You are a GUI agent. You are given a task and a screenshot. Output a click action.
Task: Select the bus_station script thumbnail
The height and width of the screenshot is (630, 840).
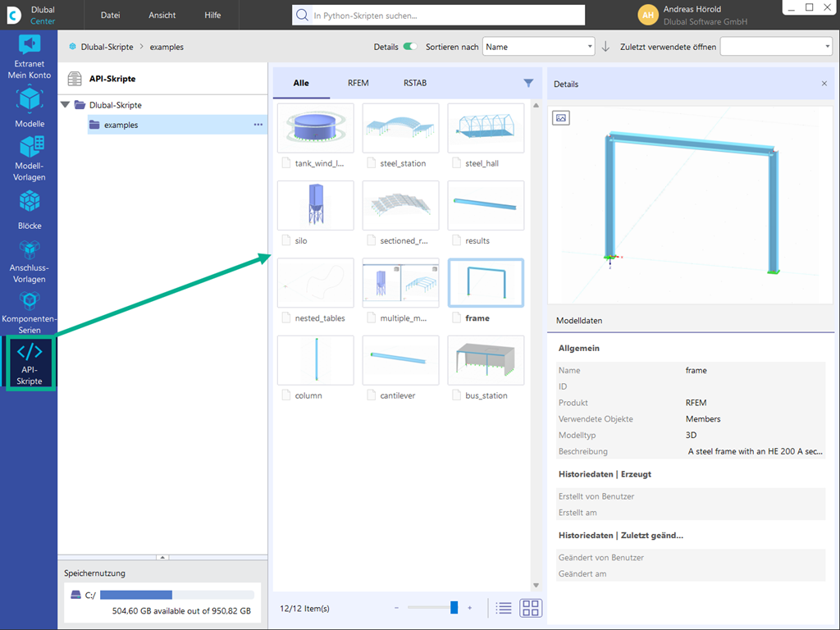(x=486, y=360)
